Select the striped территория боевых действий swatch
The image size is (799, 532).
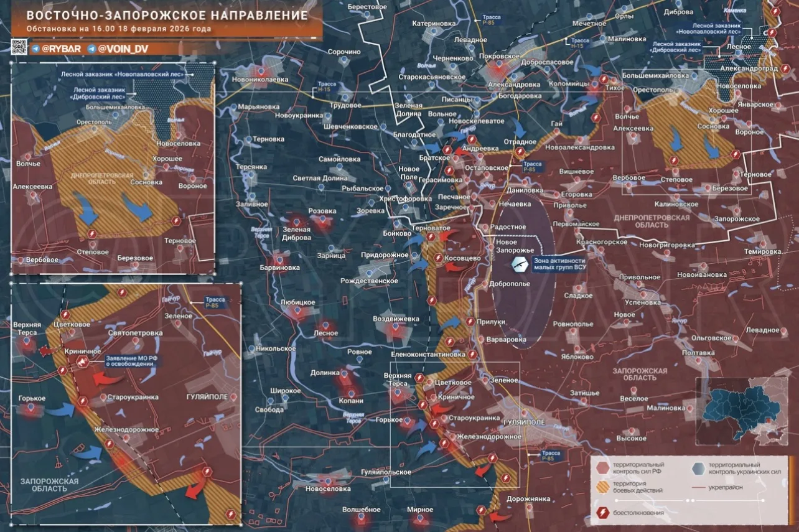602,487
